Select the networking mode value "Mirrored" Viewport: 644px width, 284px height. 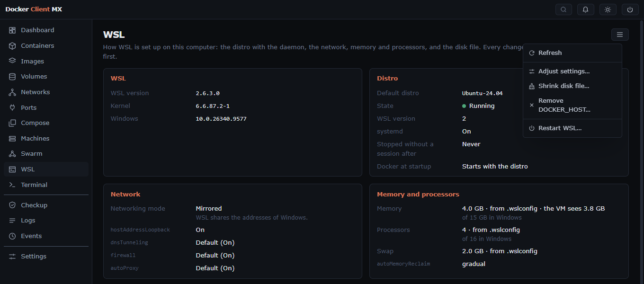(209, 209)
